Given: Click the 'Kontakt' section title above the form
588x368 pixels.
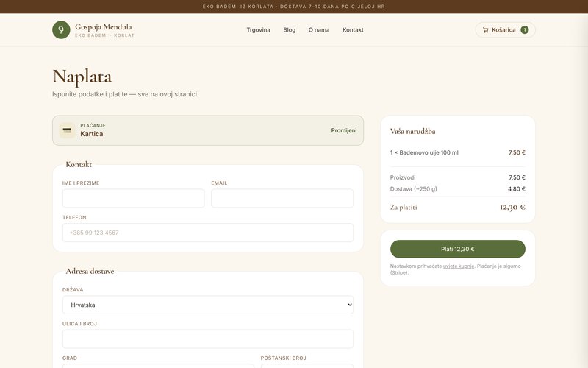Looking at the screenshot, I should point(79,164).
